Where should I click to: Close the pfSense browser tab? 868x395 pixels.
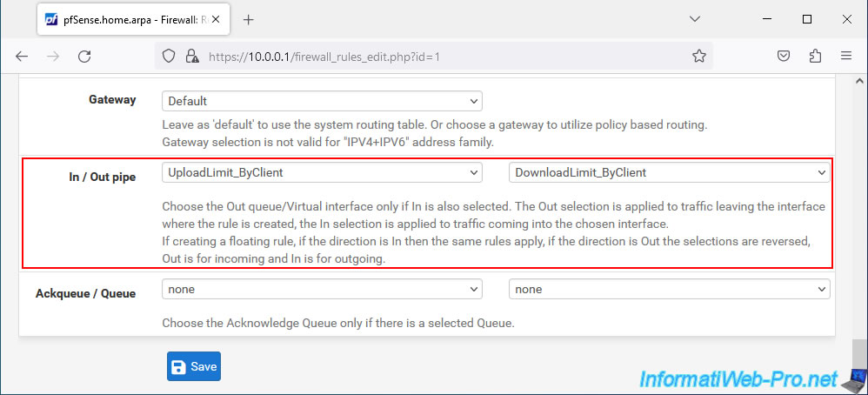point(216,19)
